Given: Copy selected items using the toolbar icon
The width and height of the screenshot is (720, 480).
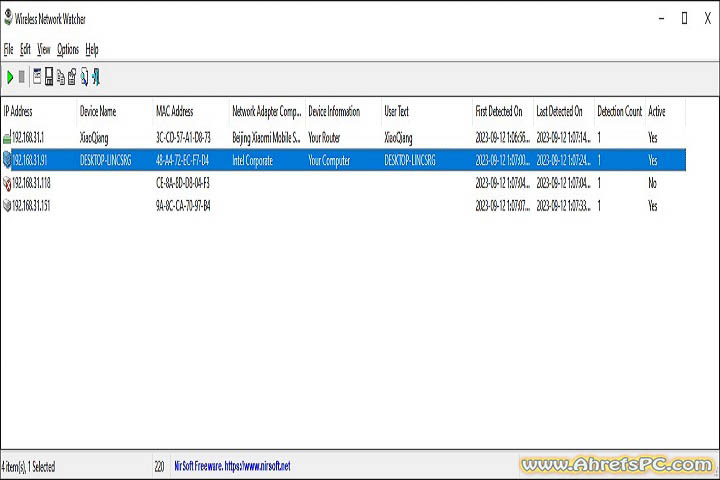Looking at the screenshot, I should 61,77.
